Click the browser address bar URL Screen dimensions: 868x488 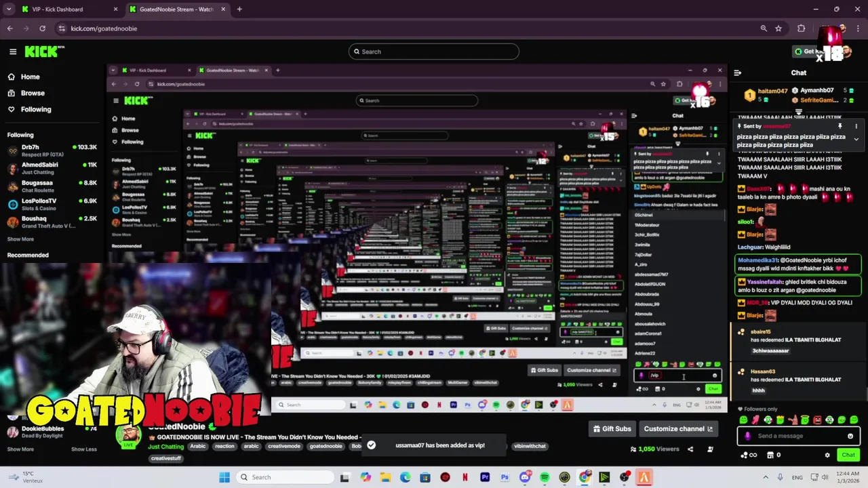[x=104, y=28]
